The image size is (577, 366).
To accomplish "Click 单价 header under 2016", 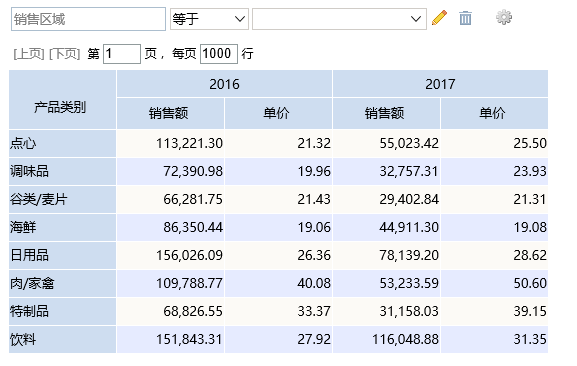I will (278, 113).
